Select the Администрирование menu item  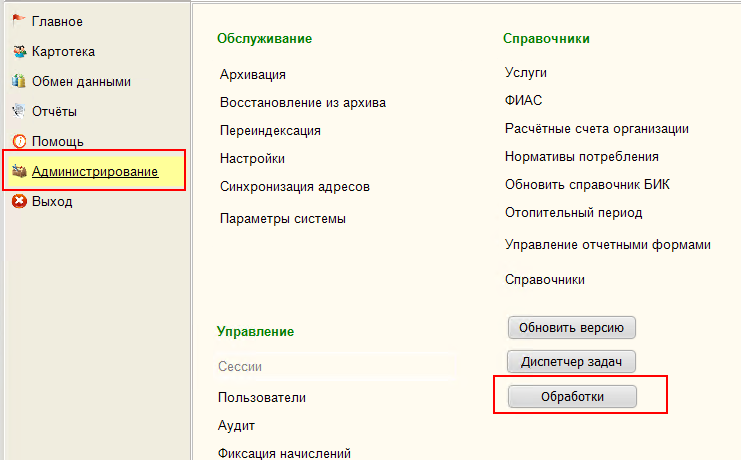(95, 172)
